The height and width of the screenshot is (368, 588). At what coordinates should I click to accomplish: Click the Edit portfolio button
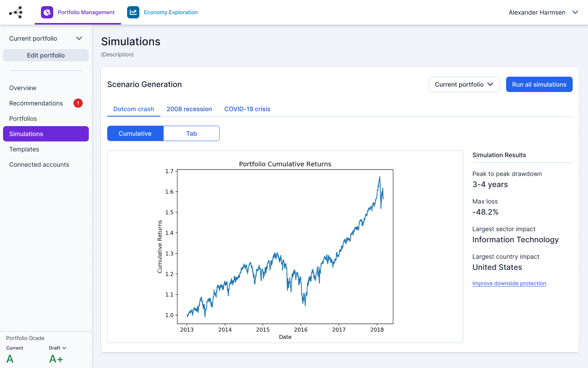click(x=46, y=55)
